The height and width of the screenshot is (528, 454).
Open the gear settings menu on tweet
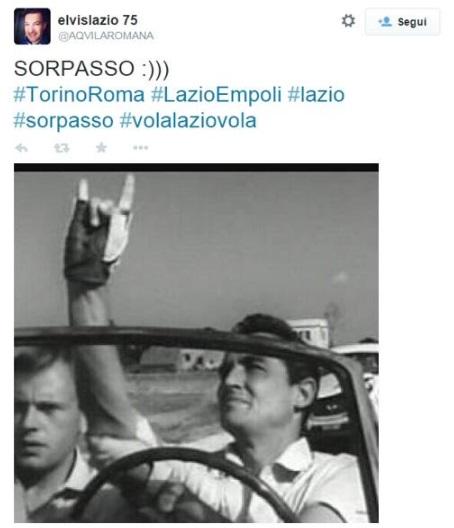348,21
